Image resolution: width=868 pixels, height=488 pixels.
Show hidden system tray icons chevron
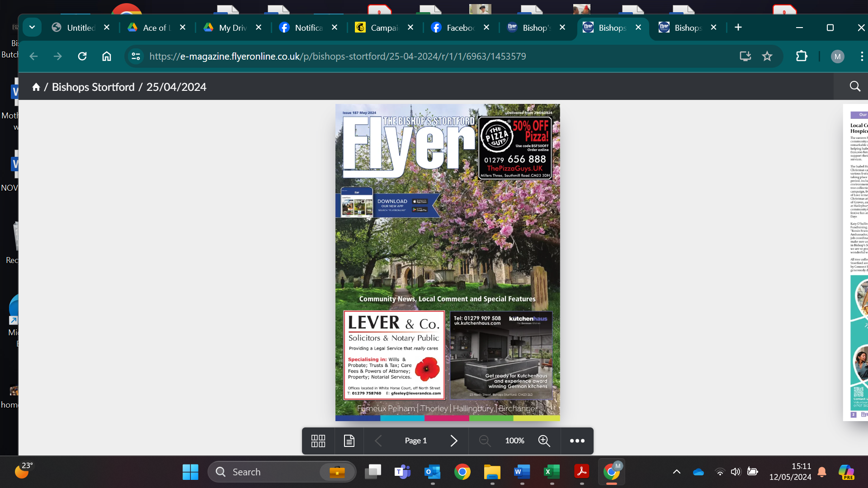coord(677,472)
